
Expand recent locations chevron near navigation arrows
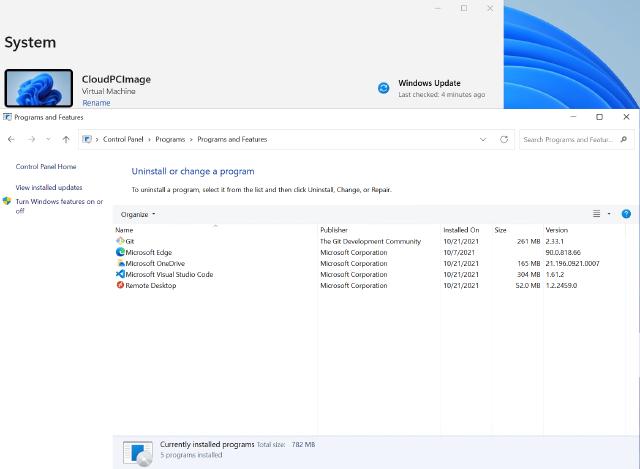point(48,139)
